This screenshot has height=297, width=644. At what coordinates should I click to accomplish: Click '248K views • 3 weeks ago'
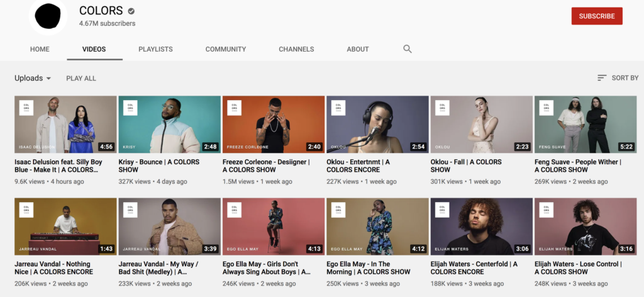[571, 283]
